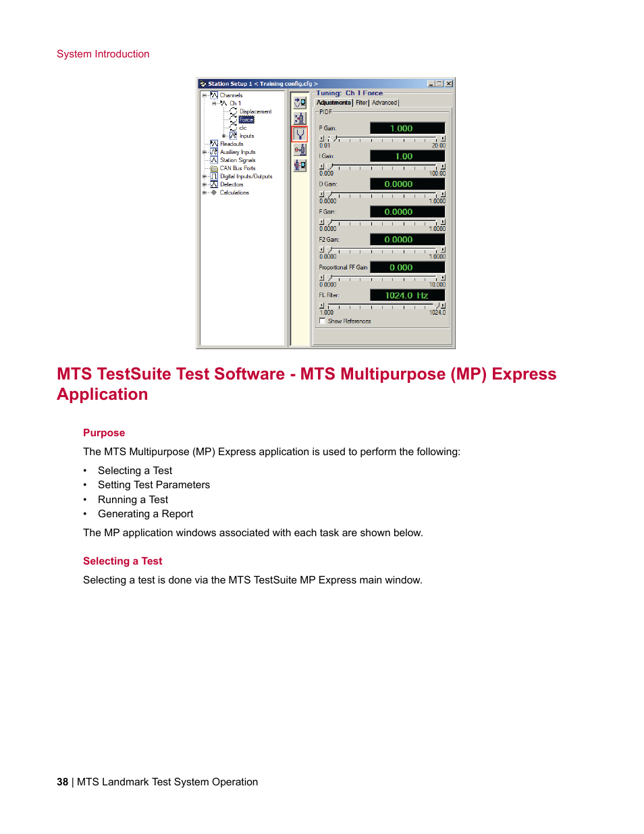Click the P Gain slider thumb
Screen dimensions: 644x834
pos(335,138)
